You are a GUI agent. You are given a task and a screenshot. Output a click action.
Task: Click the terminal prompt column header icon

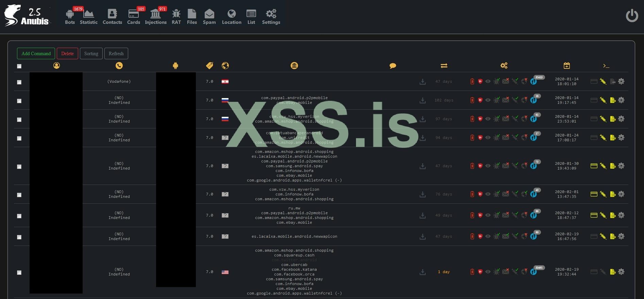pos(606,66)
